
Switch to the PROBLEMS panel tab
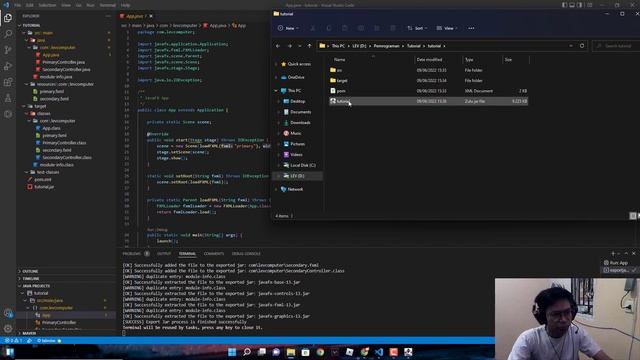click(x=131, y=253)
